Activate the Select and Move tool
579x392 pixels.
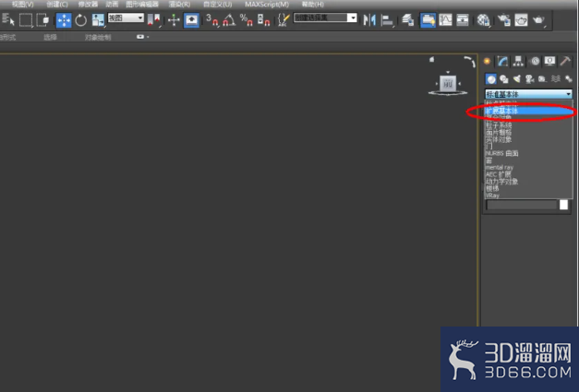[x=64, y=20]
